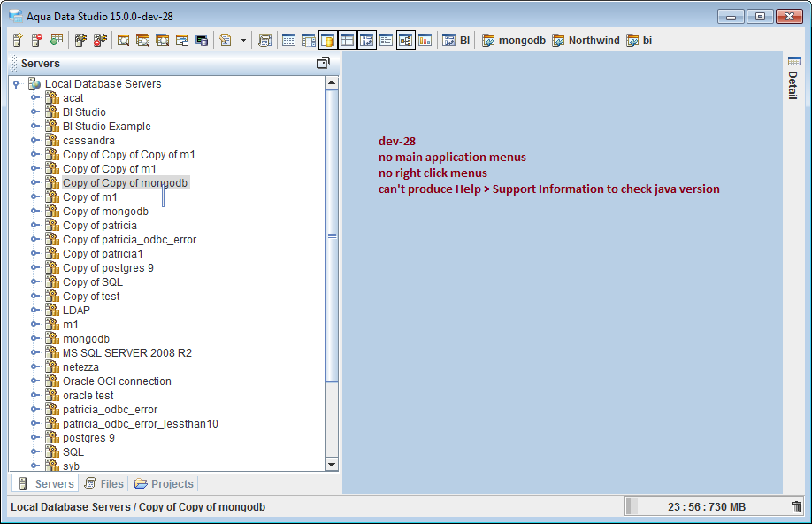Expand the postgres 9 server node
This screenshot has height=524, width=812.
pyautogui.click(x=35, y=437)
